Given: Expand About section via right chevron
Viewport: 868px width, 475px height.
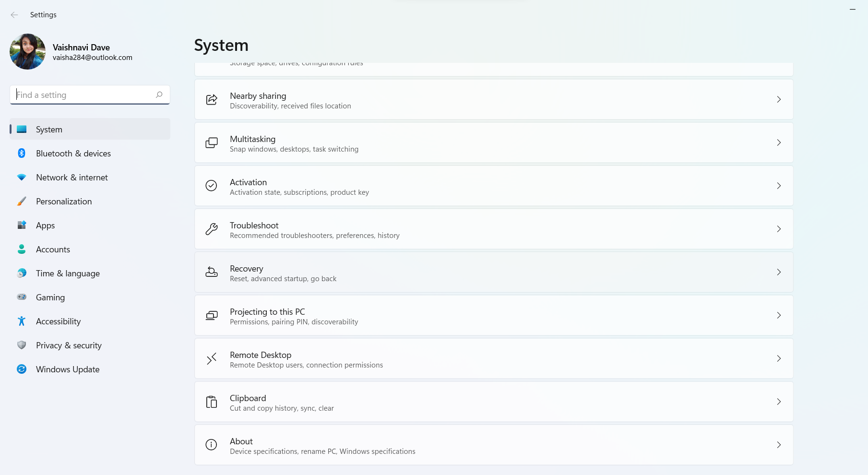Looking at the screenshot, I should tap(779, 445).
